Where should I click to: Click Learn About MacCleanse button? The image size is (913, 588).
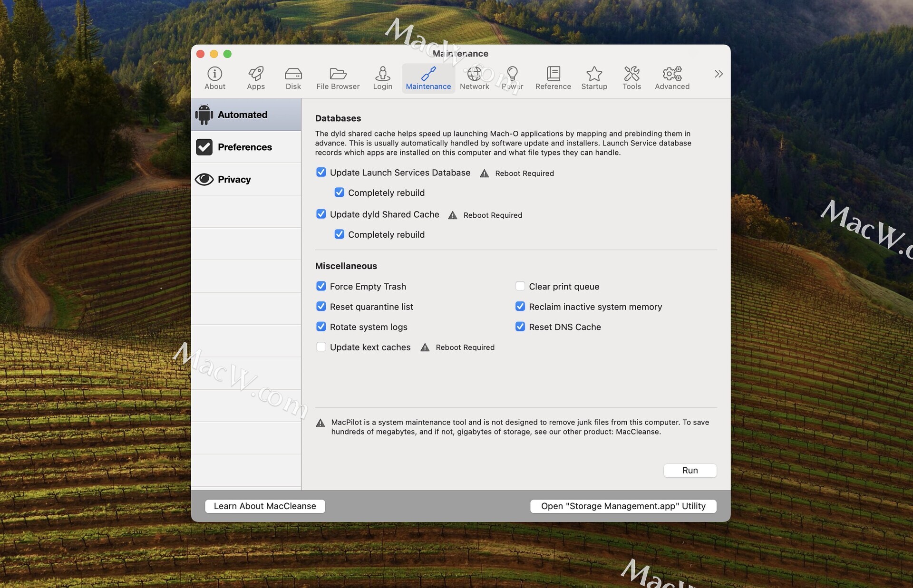265,506
